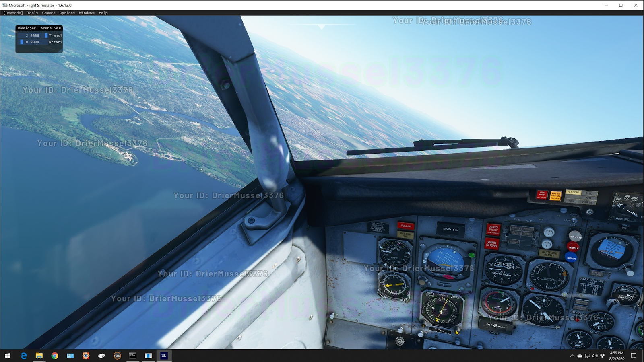
Task: Open the Windows Start menu
Action: pos(7,356)
